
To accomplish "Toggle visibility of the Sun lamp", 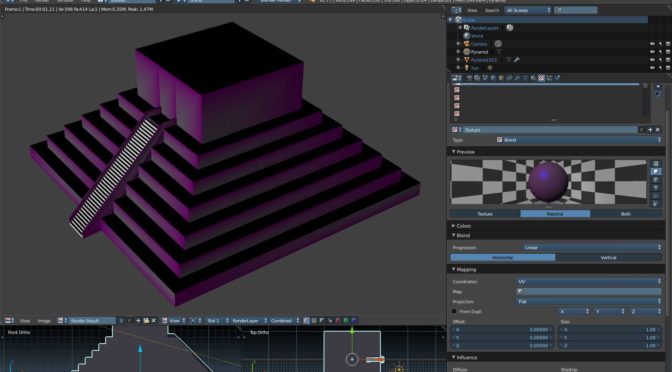I will tap(652, 68).
